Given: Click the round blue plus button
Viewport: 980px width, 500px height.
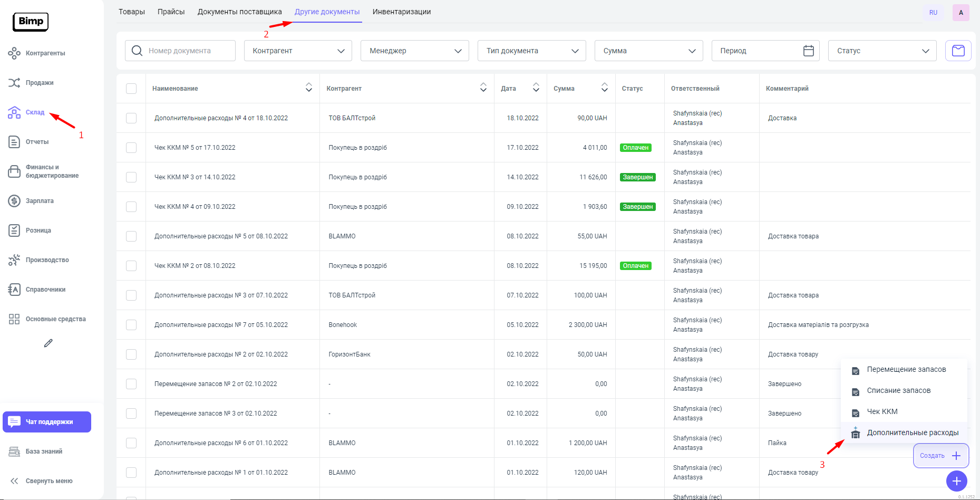Looking at the screenshot, I should (956, 481).
